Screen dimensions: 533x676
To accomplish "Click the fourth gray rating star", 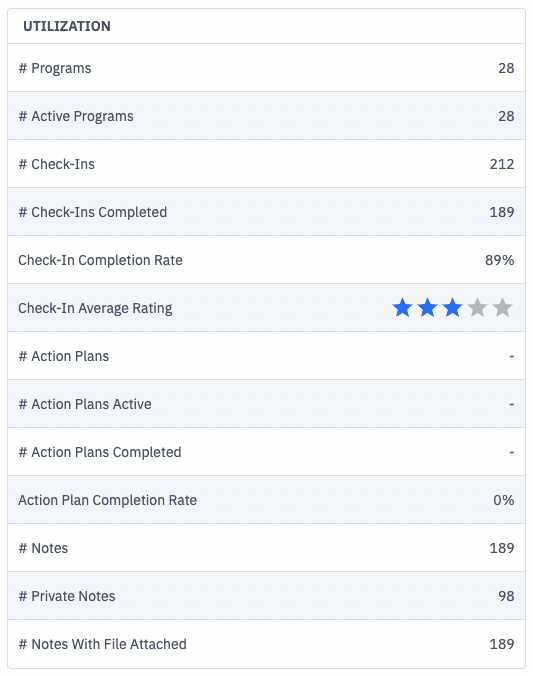I will 477,308.
